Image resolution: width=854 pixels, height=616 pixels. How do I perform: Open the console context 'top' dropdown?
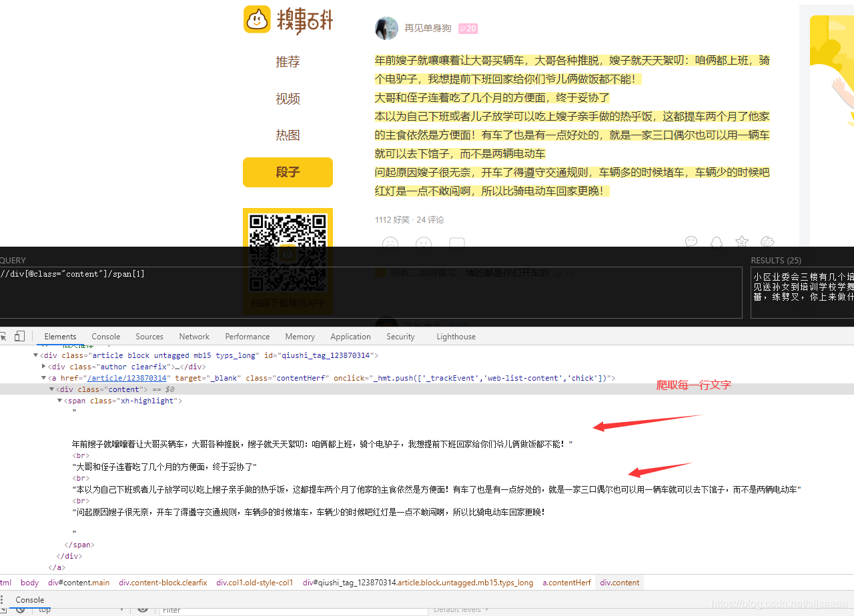(x=80, y=610)
